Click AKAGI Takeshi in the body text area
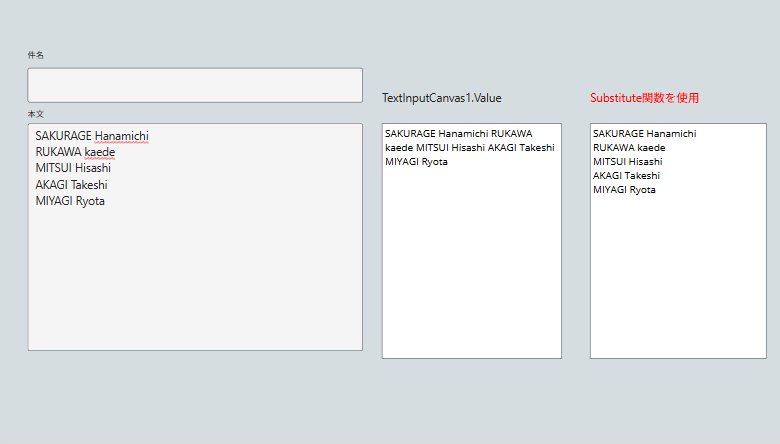Image resolution: width=780 pixels, height=444 pixels. tap(72, 184)
